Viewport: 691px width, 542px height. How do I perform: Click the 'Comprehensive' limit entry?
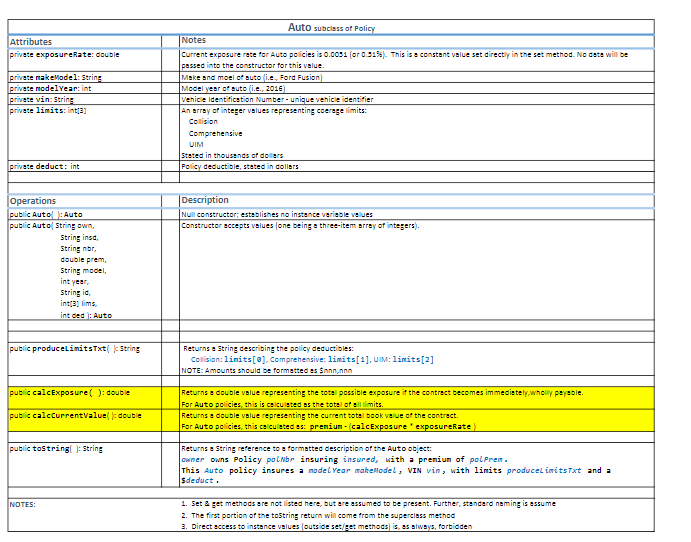215,133
